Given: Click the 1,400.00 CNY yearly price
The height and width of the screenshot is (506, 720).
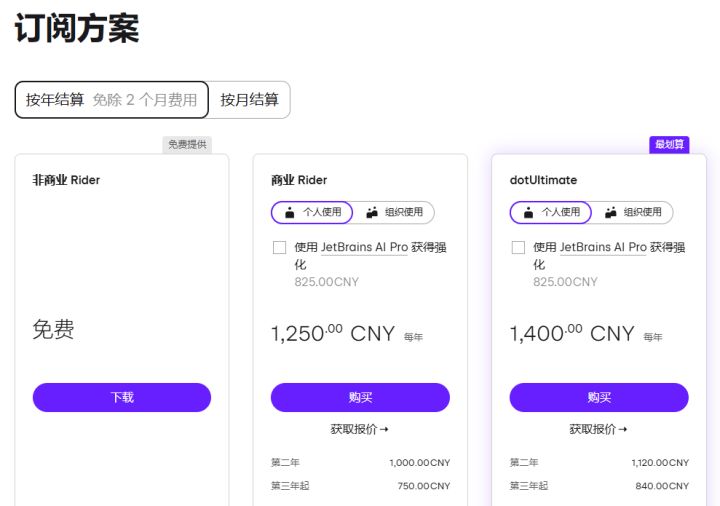Looking at the screenshot, I should tap(572, 333).
